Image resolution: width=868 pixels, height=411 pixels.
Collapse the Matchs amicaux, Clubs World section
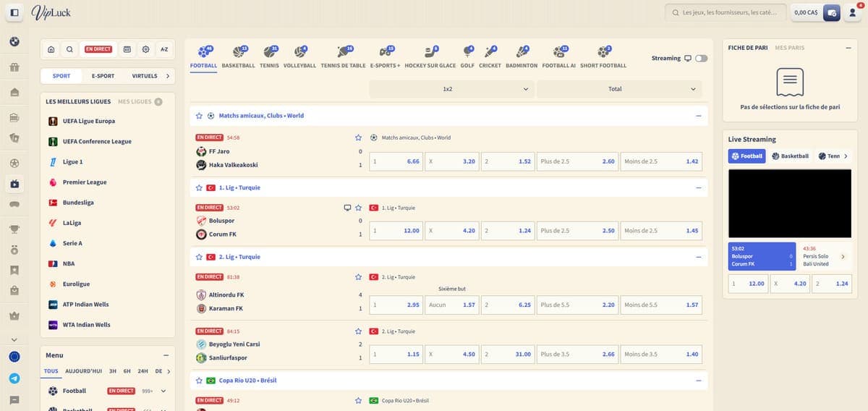click(x=698, y=116)
